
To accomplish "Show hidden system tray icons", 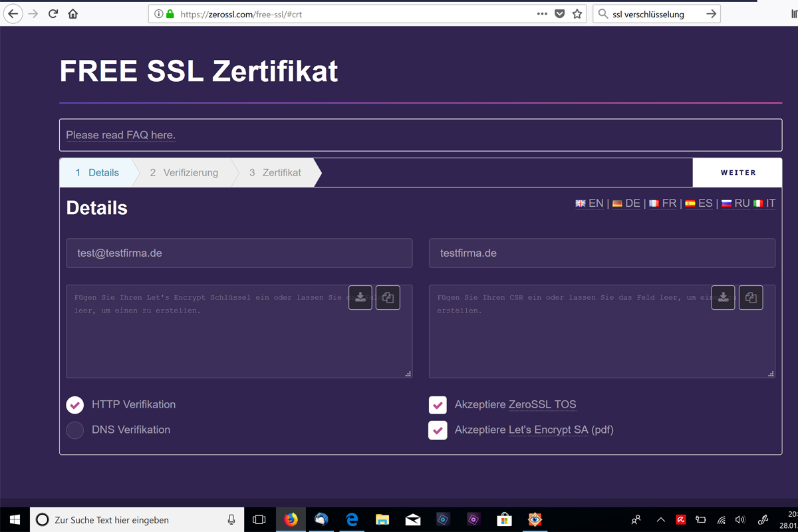I will coord(660,519).
